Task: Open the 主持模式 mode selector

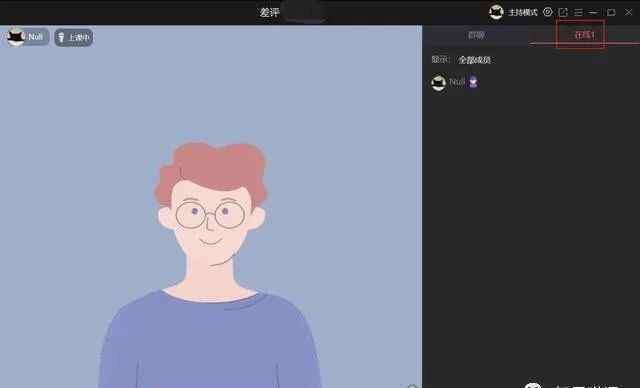Action: point(523,13)
